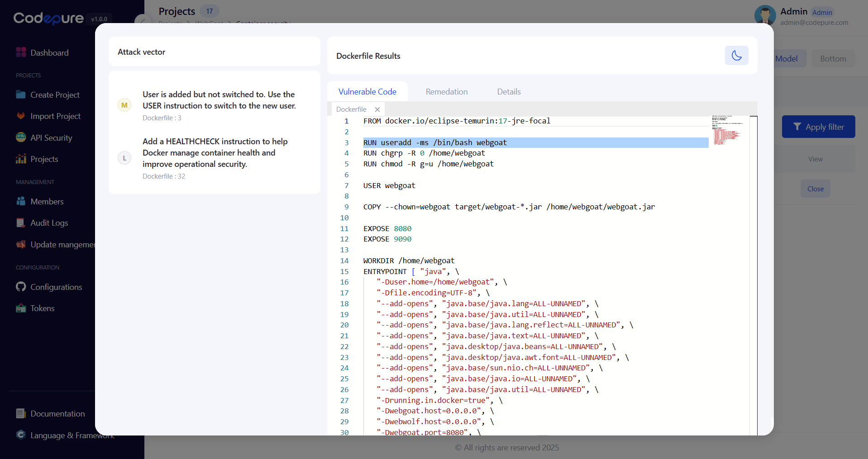This screenshot has width=868, height=459.
Task: Toggle dark mode with the moon icon
Action: (736, 56)
